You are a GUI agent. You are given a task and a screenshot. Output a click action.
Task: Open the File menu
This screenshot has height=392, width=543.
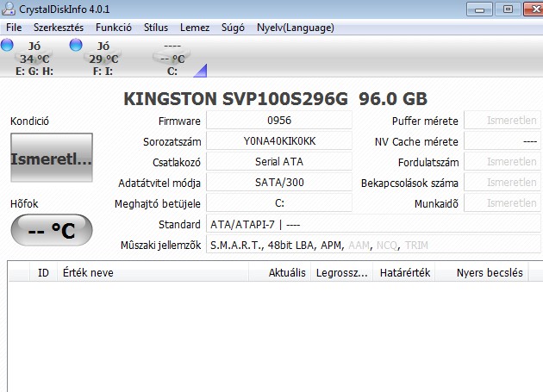coord(14,28)
